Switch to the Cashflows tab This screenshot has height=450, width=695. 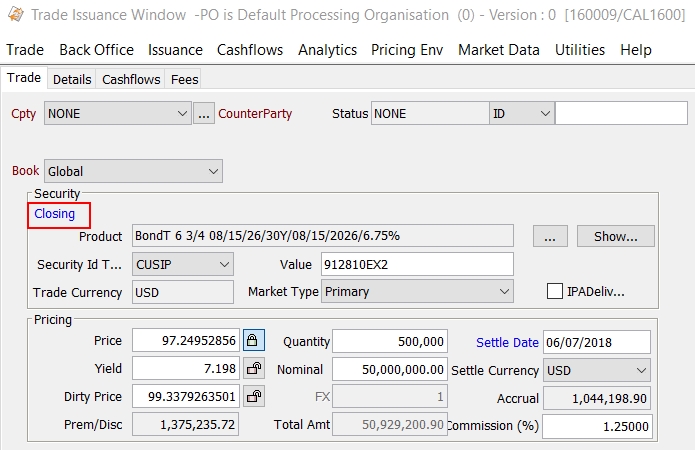click(131, 79)
